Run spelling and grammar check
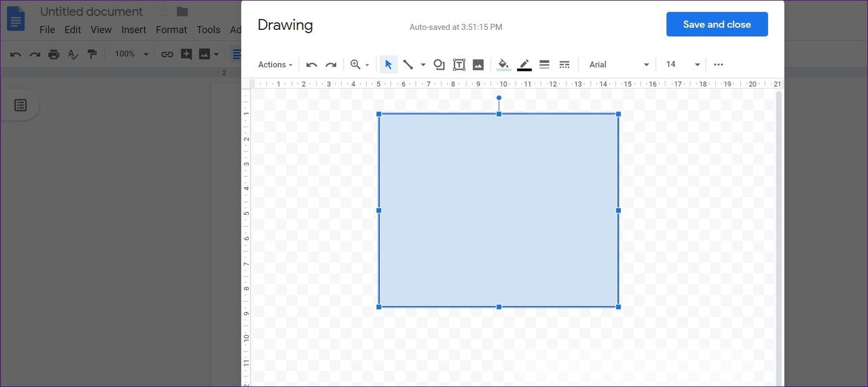This screenshot has width=868, height=387. 73,54
